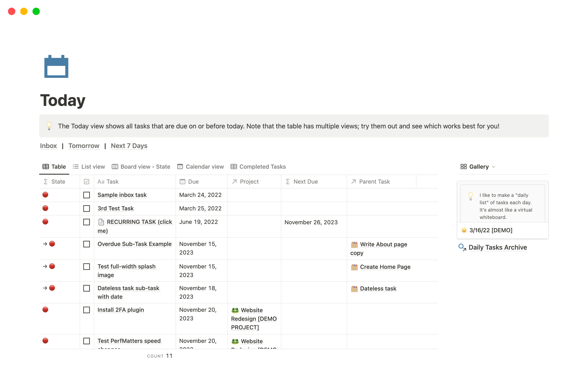Switch to the Completed Tasks tab

point(262,167)
